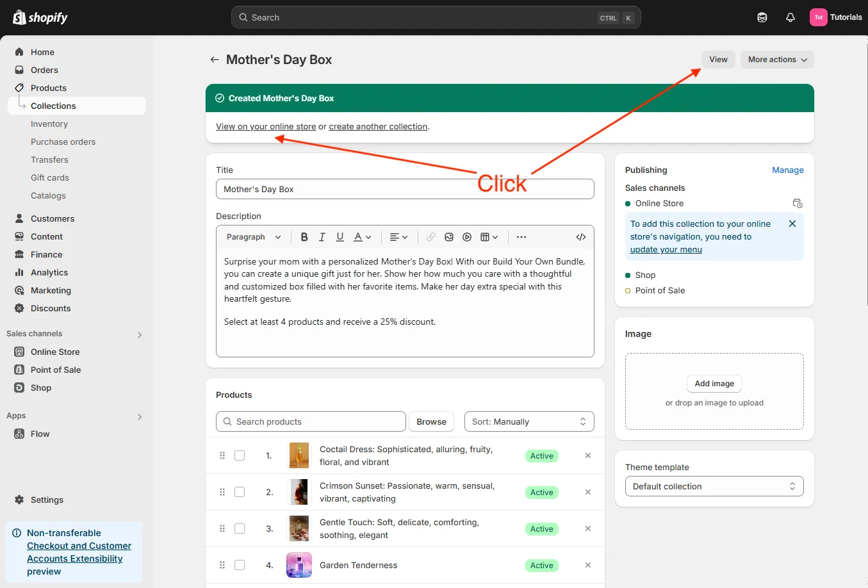868x588 pixels.
Task: Open the text color picker in editor
Action: [362, 237]
